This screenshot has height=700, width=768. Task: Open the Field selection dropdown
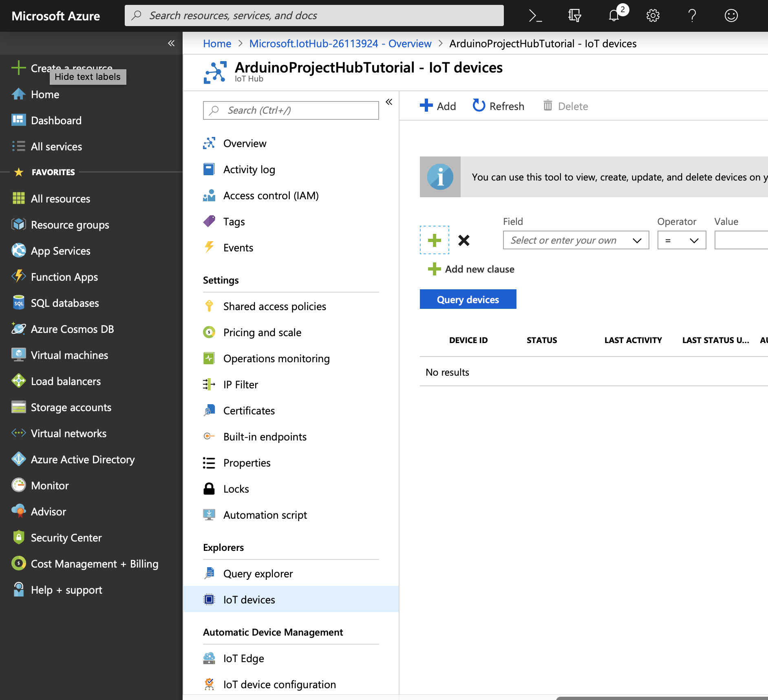[x=575, y=240]
